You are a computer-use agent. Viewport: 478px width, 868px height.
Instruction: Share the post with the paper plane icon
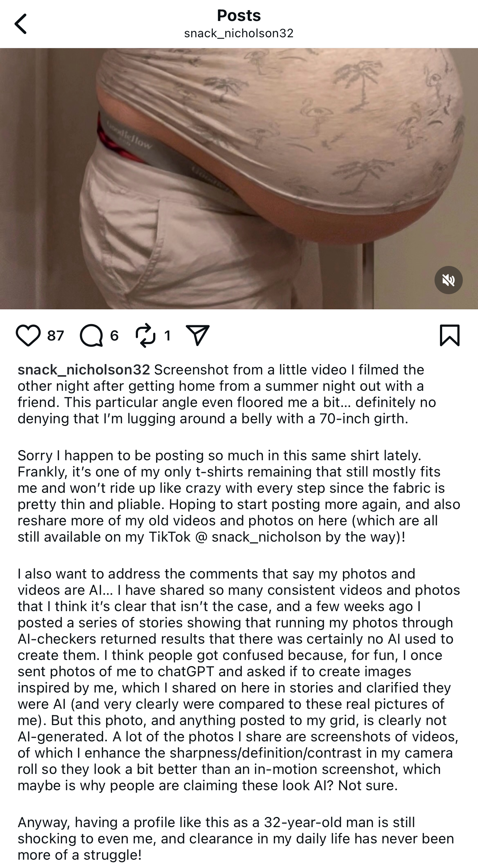click(197, 335)
